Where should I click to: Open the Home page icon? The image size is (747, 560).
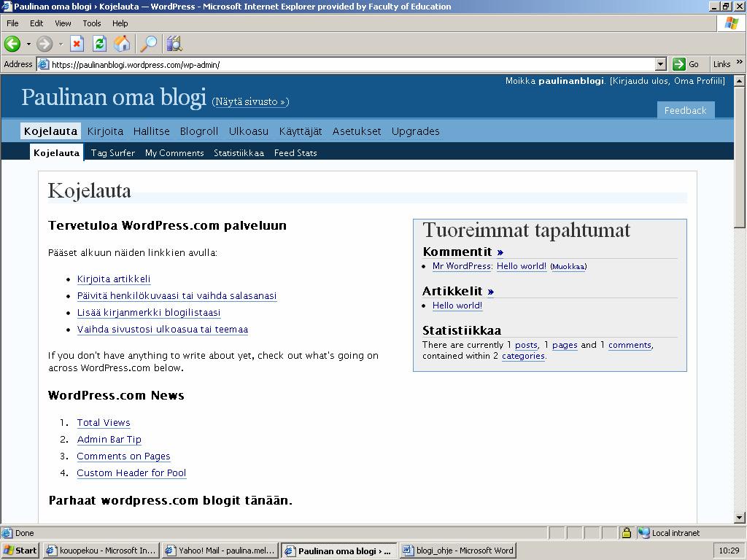[x=122, y=44]
